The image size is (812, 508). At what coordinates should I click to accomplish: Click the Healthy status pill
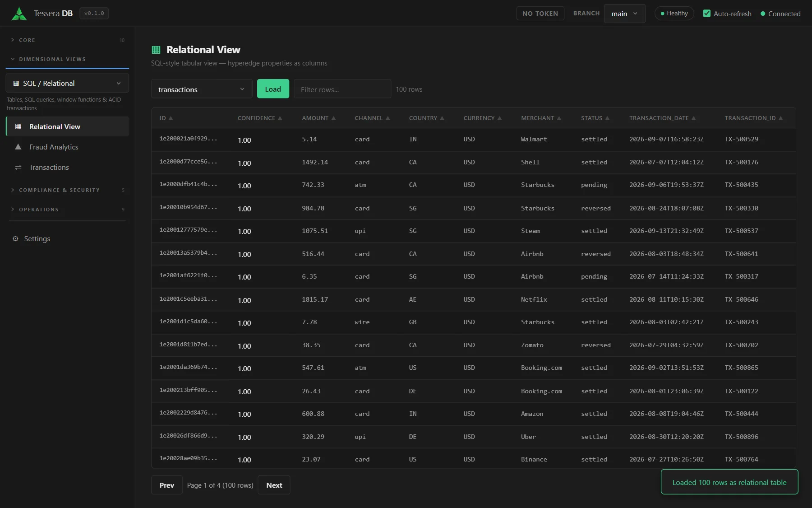click(x=674, y=14)
